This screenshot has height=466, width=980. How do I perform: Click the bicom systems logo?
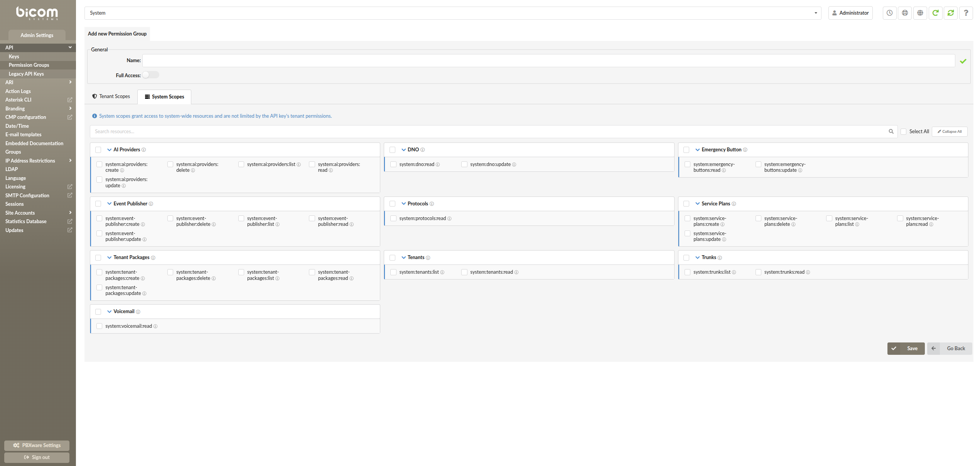pos(37,13)
